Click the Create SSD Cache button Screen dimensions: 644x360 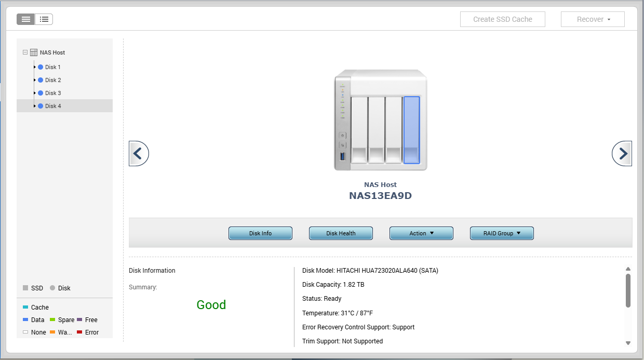503,19
